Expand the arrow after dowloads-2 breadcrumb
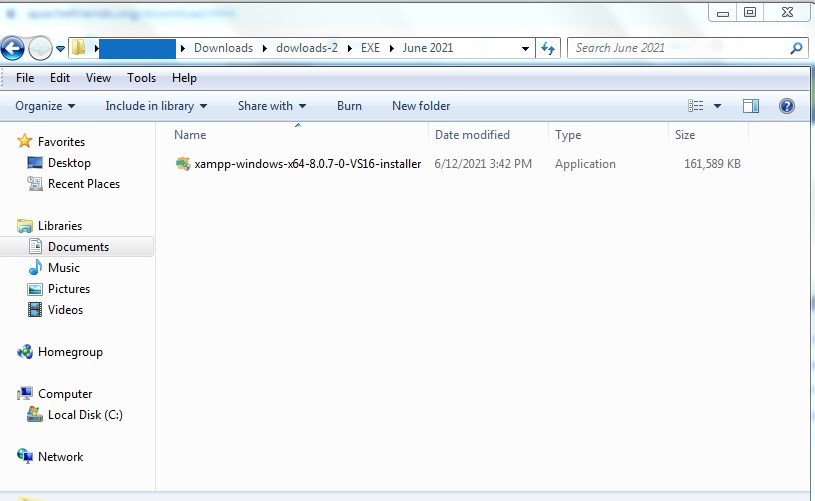The height and width of the screenshot is (501, 815). (x=349, y=48)
